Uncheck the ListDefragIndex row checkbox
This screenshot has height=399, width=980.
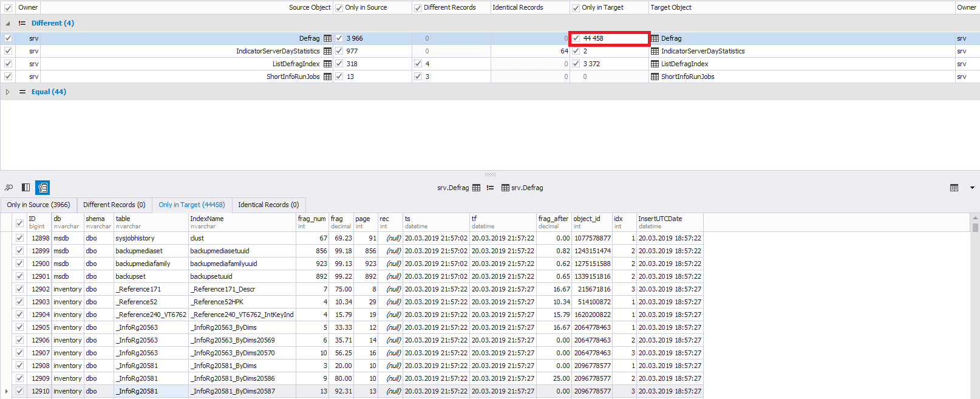8,63
